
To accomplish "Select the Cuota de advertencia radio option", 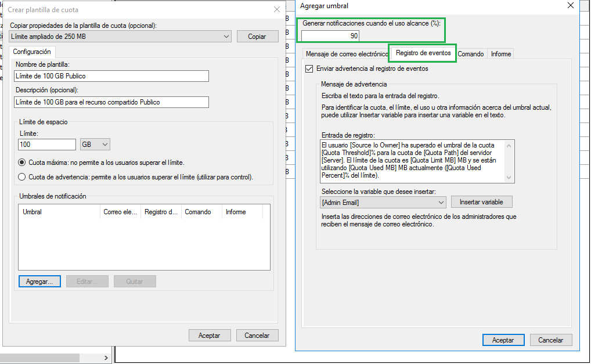I will (x=22, y=177).
